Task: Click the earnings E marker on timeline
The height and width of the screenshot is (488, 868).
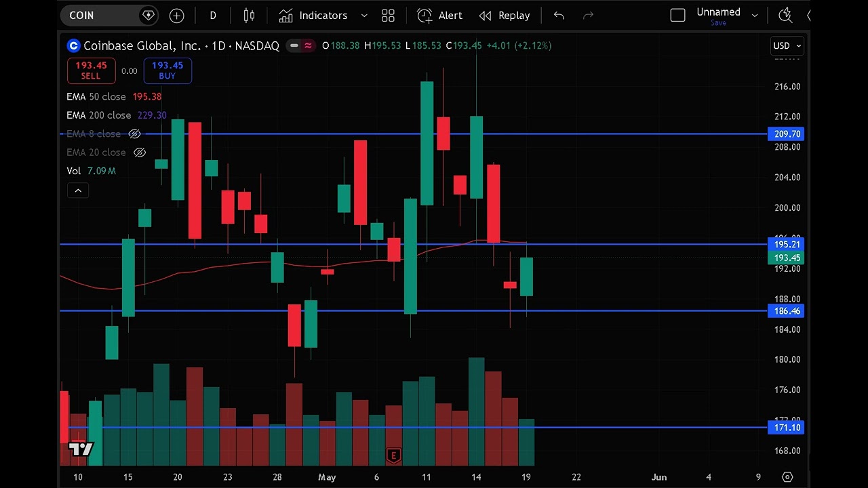Action: pyautogui.click(x=393, y=455)
